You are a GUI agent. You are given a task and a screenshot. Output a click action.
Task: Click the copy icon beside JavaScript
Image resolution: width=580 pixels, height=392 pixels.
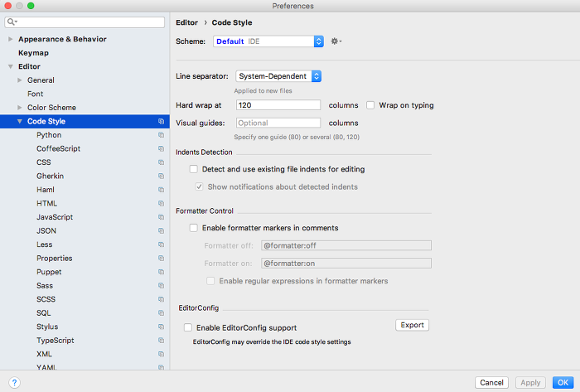(x=161, y=217)
